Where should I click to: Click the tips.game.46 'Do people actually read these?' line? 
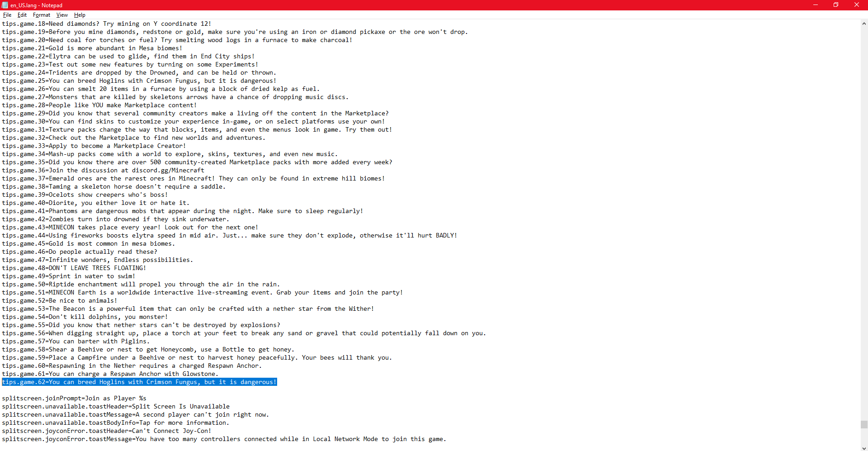[80, 252]
